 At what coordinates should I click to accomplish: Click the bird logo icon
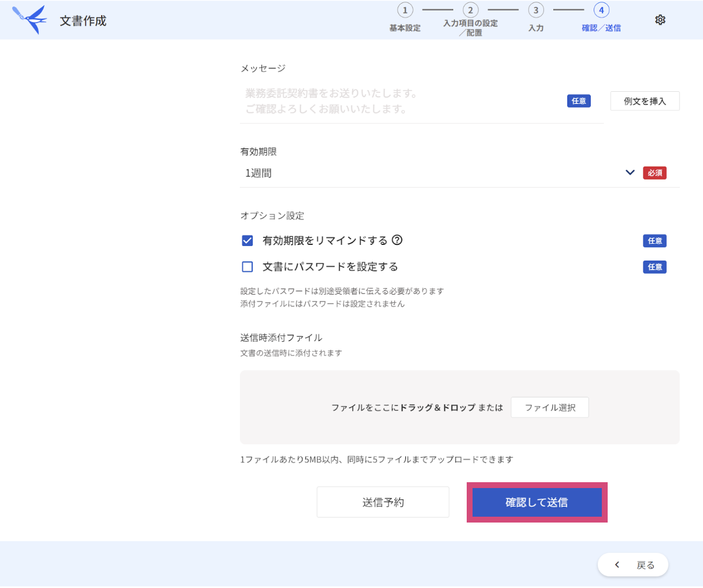click(29, 19)
